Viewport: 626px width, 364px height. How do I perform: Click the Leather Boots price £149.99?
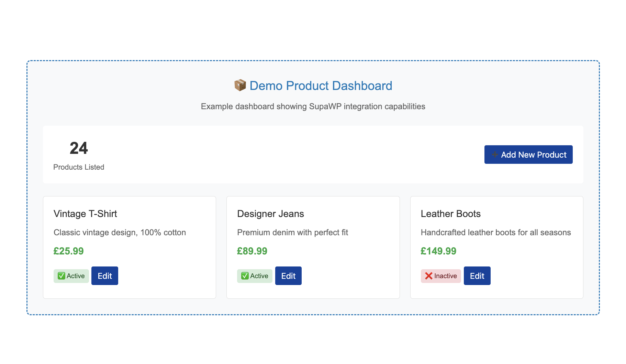pos(439,251)
